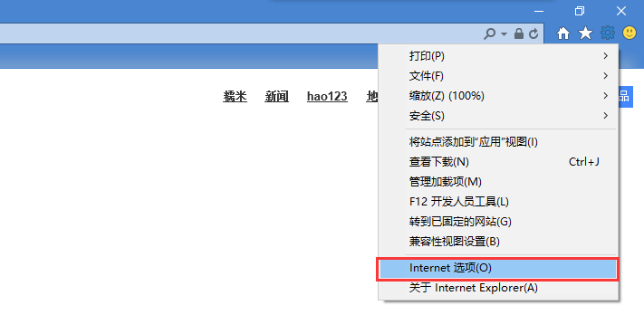Click the search magnifier in address bar
Viewport: 644px width, 334px height.
tap(490, 33)
